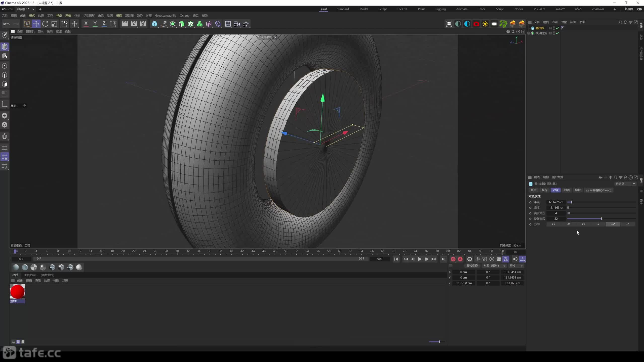Viewport: 644px width, 362px height.
Task: Toggle X axis lock
Action: (86, 24)
